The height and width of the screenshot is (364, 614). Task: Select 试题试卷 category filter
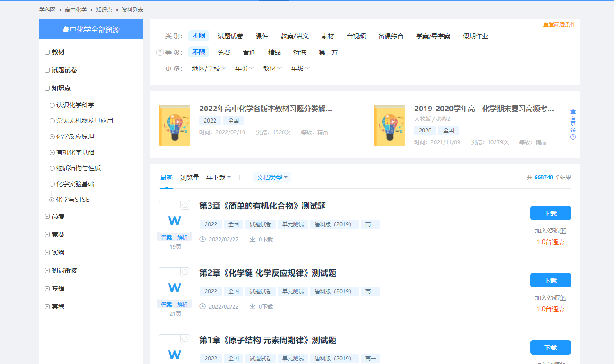point(230,36)
